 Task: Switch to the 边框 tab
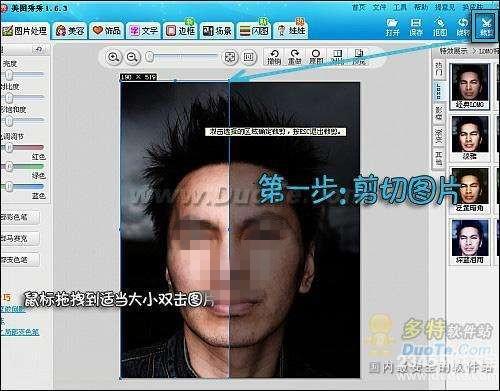point(180,31)
